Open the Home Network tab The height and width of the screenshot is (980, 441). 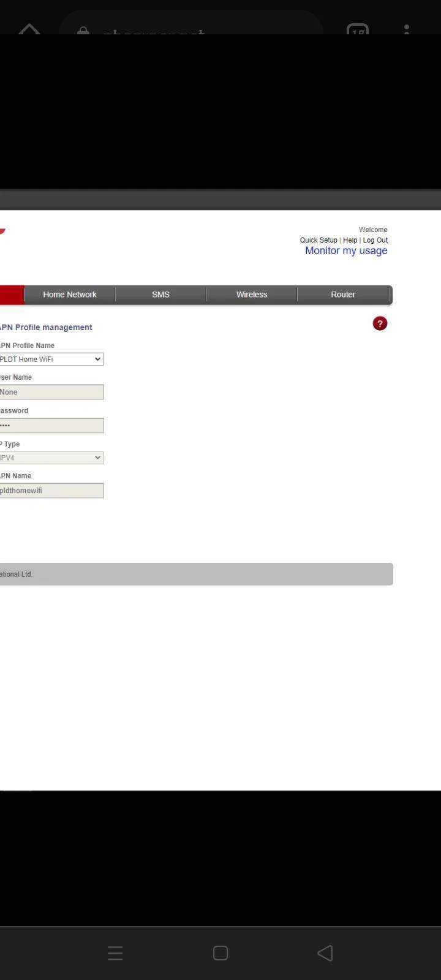70,295
